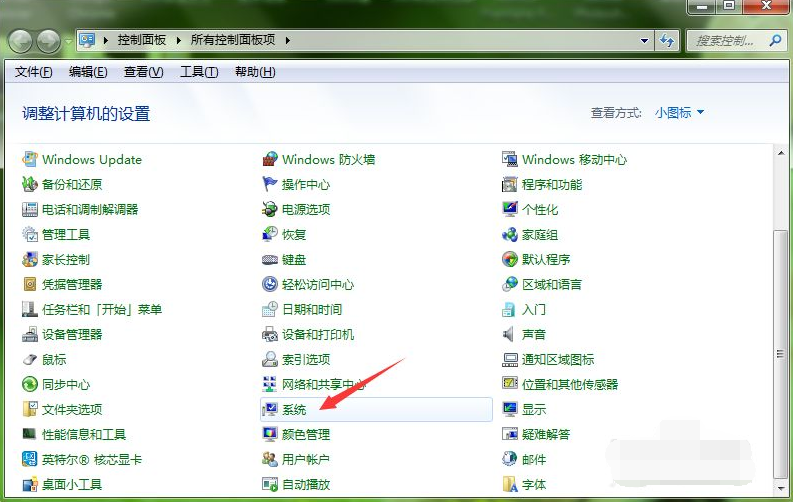Click the 系统 computer icon

(270, 409)
